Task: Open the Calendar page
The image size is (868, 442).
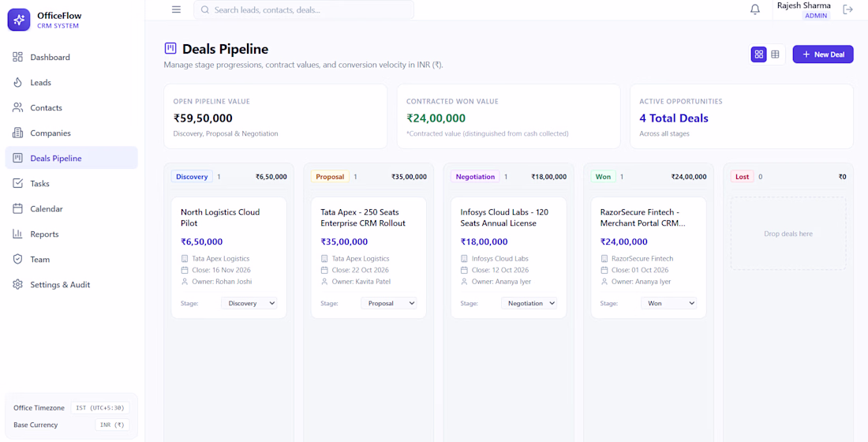Action: point(71,209)
